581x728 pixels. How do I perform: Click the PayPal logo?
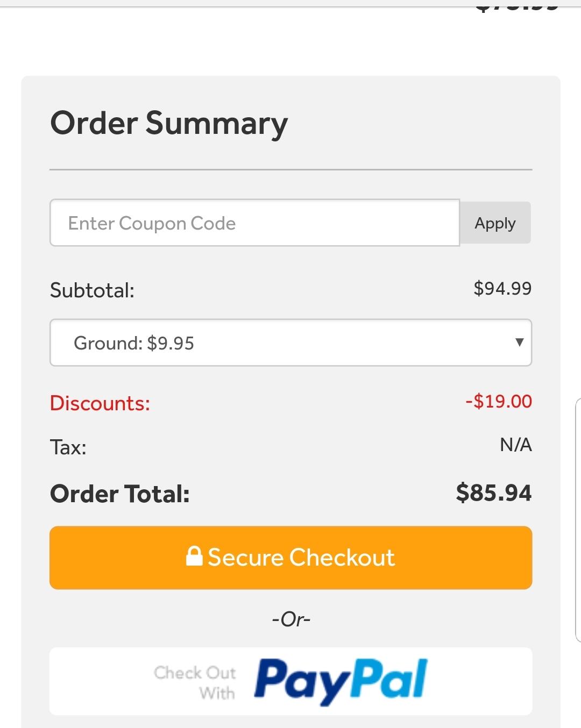coord(341,681)
